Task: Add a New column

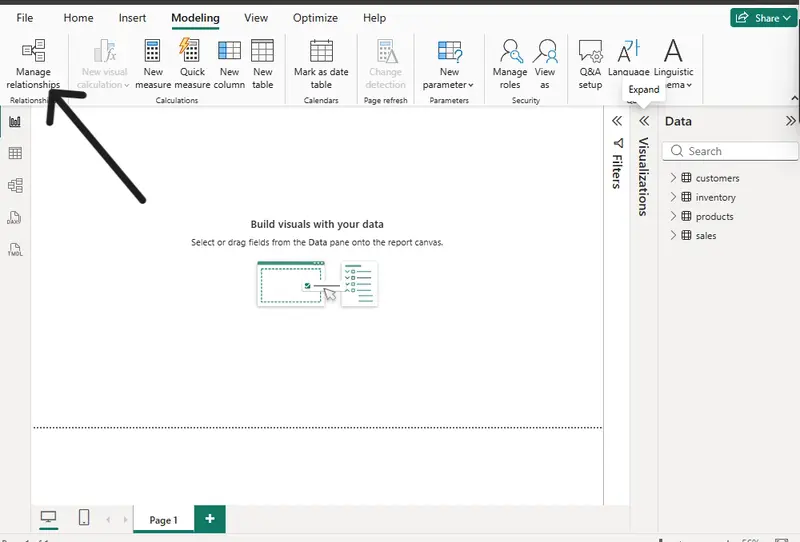Action: (229, 64)
